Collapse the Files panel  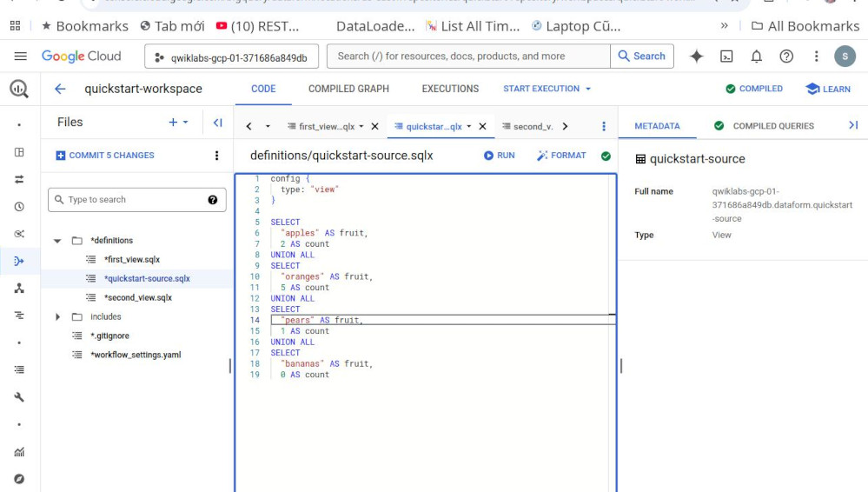click(217, 123)
